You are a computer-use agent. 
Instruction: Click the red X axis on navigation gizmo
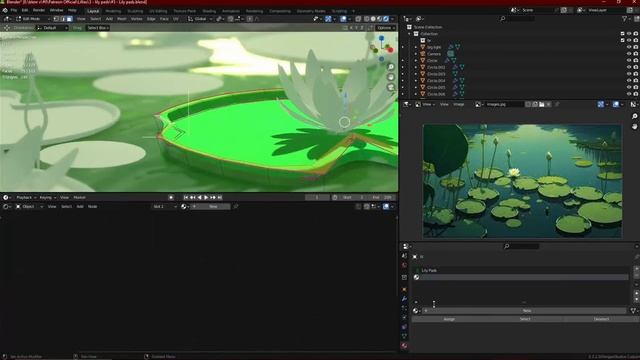(x=390, y=49)
